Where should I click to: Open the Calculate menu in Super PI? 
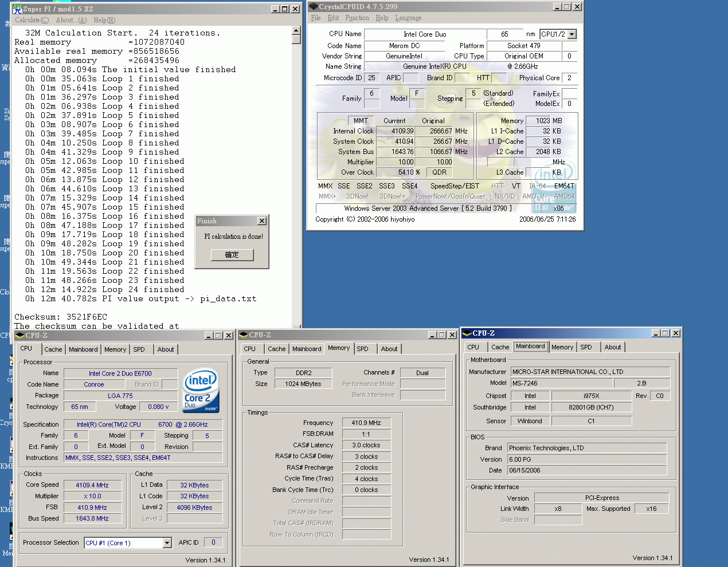32,20
